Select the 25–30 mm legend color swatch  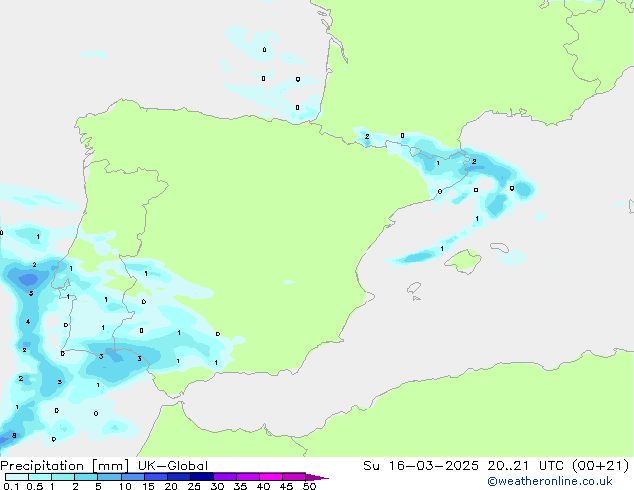pyautogui.click(x=201, y=477)
